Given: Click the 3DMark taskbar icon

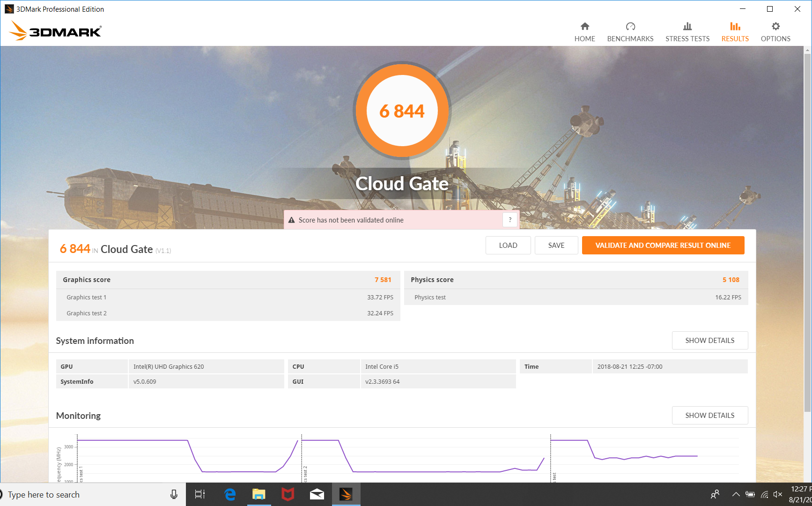Looking at the screenshot, I should tap(346, 494).
